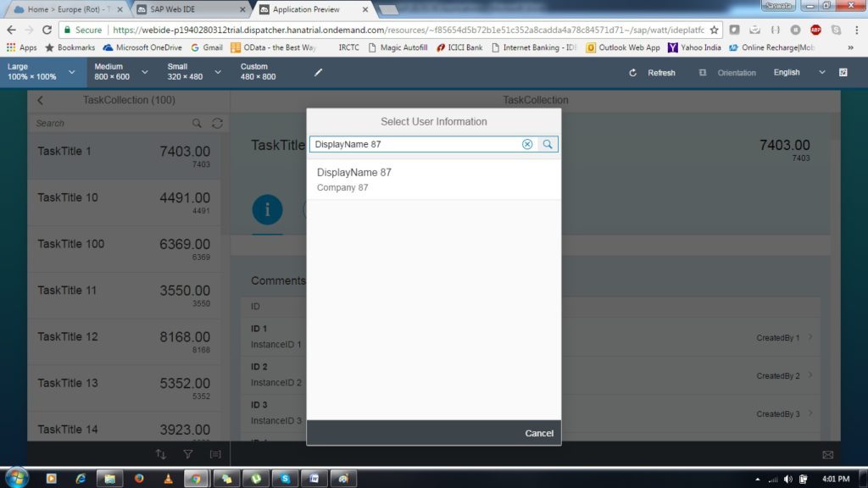Open the ICICI Bank bookmark

click(x=459, y=47)
